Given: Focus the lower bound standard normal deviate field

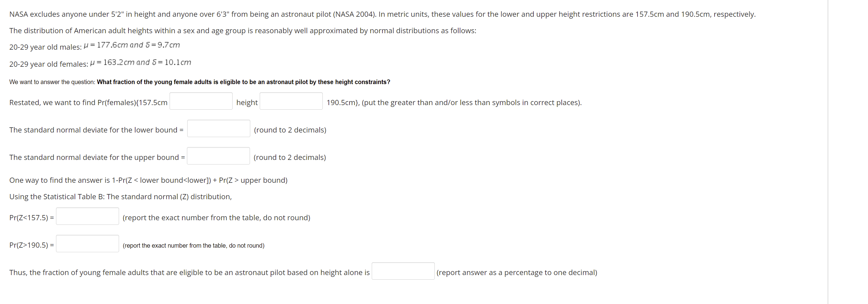Looking at the screenshot, I should (x=219, y=129).
